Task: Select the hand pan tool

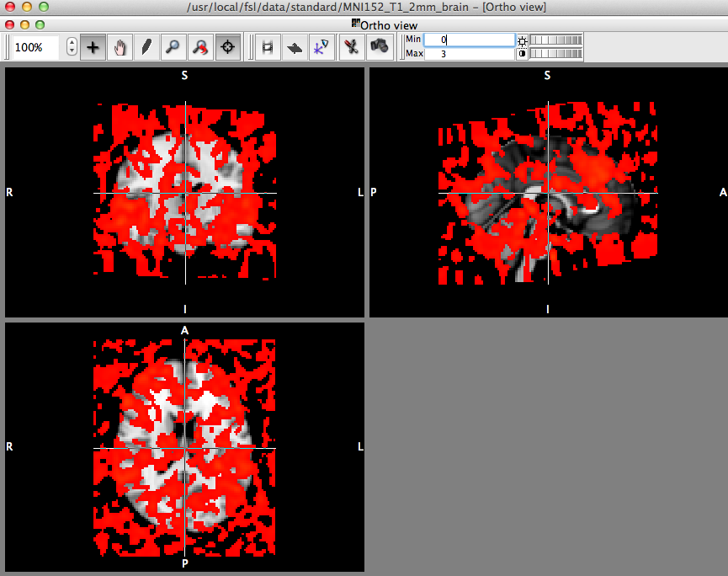Action: tap(120, 47)
